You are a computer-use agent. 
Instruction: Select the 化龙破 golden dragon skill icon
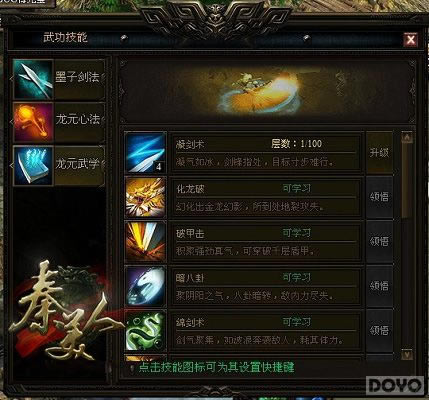146,197
